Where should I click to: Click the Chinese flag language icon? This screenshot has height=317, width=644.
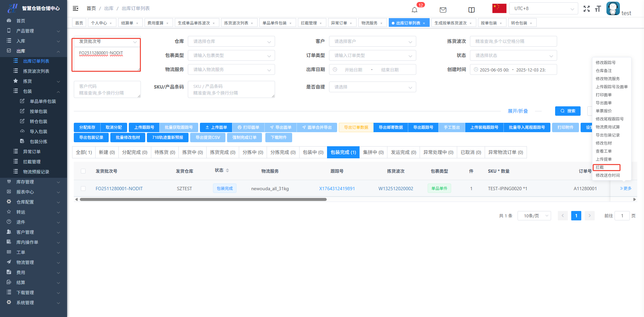499,8
